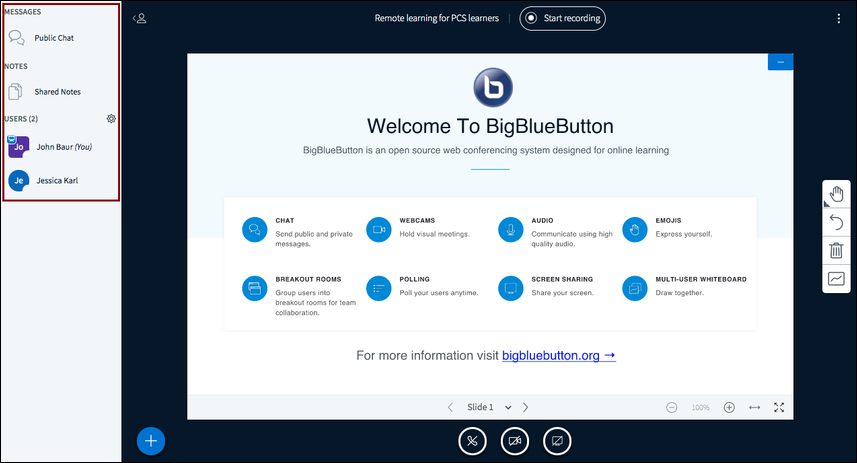Click the Multi-User Whiteboard icon on slide
This screenshot has height=463, width=857.
pyautogui.click(x=635, y=288)
